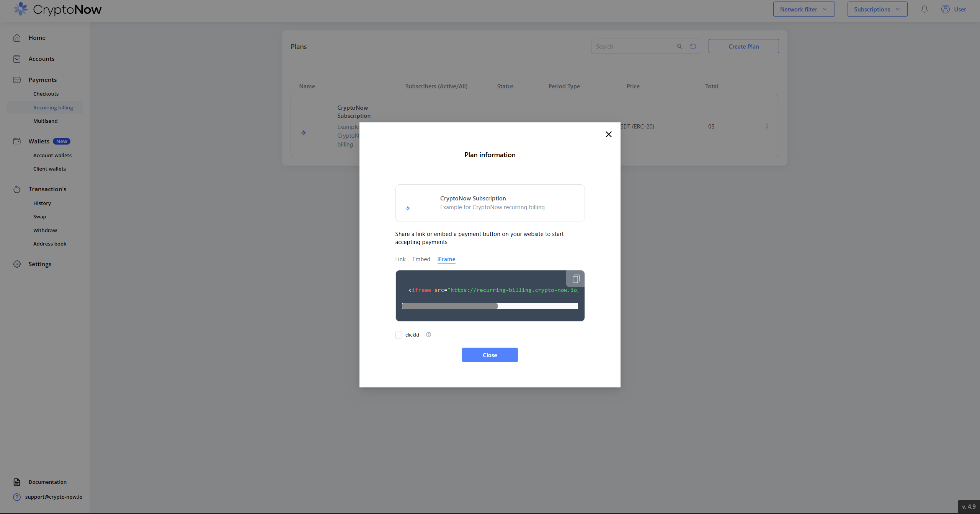Click the Total column header
Image resolution: width=980 pixels, height=514 pixels.
tap(712, 86)
